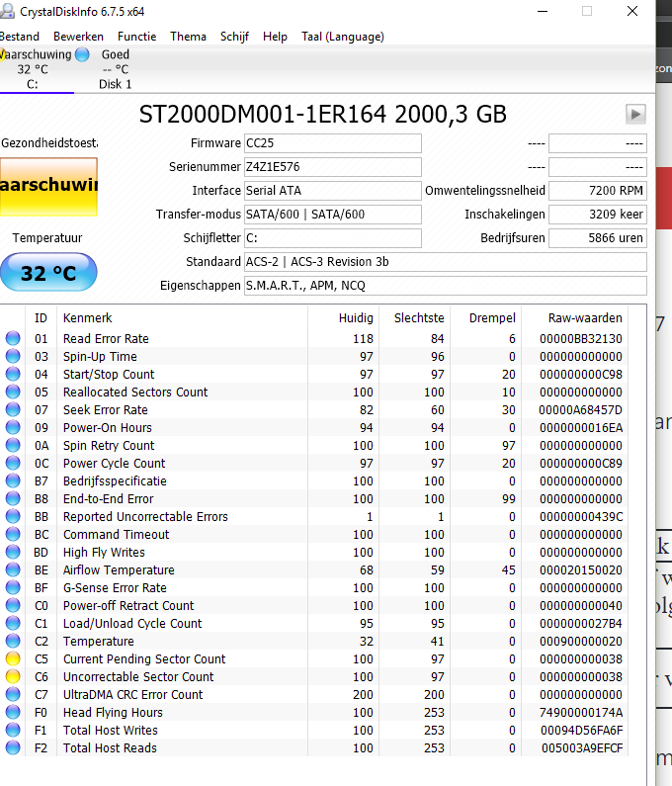Click the 7200 RPM rotation speed field

tap(598, 191)
